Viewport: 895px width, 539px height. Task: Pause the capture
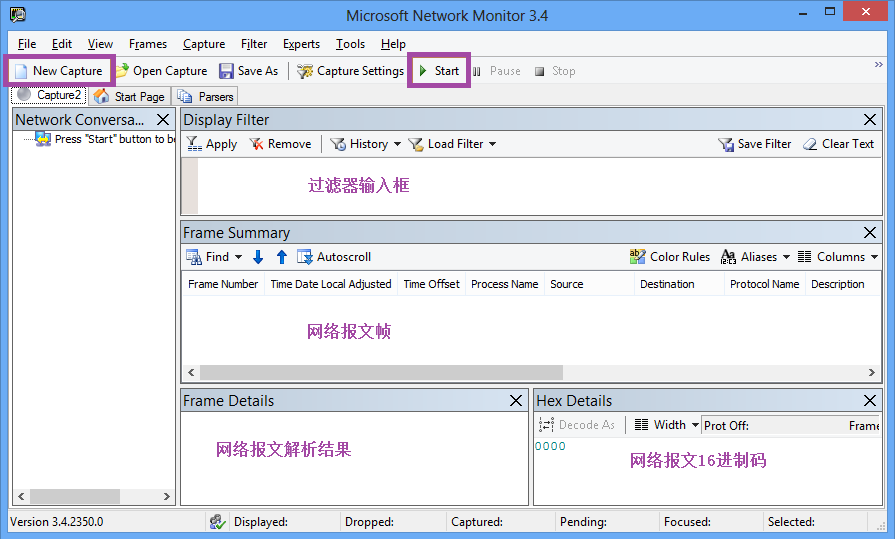pyautogui.click(x=497, y=71)
